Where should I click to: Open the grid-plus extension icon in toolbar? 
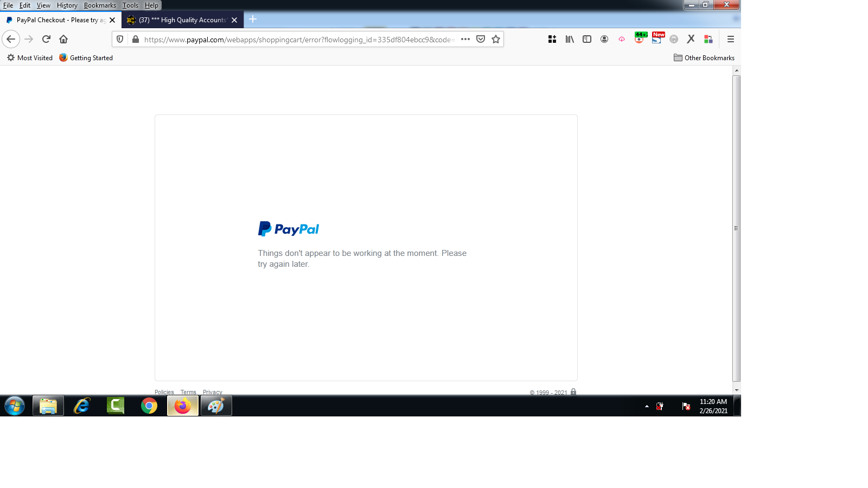pyautogui.click(x=552, y=39)
